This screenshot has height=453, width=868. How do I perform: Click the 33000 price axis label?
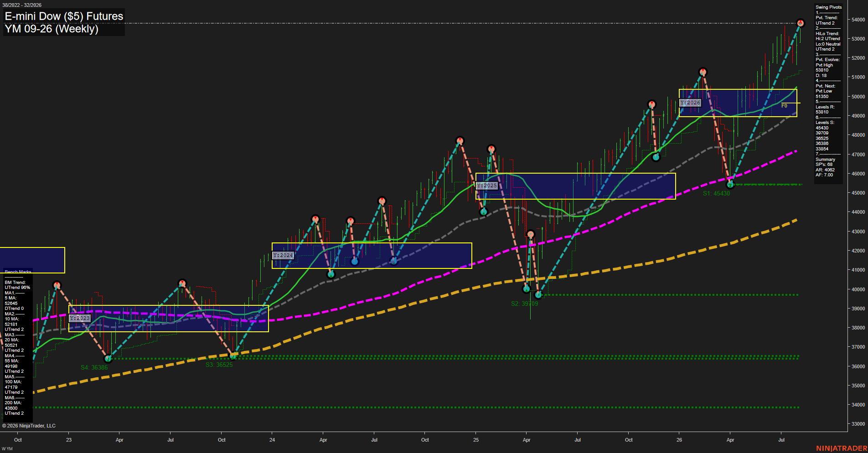point(858,424)
